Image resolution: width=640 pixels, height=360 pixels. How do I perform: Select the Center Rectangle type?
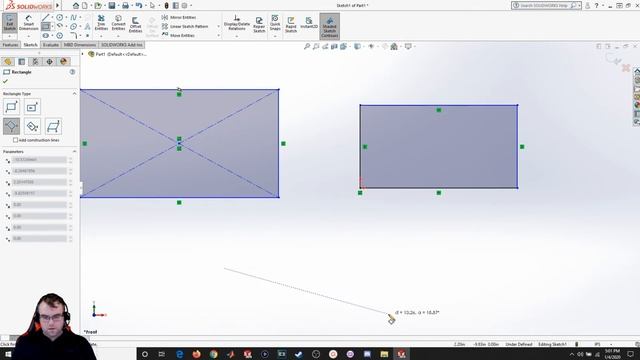(x=32, y=107)
